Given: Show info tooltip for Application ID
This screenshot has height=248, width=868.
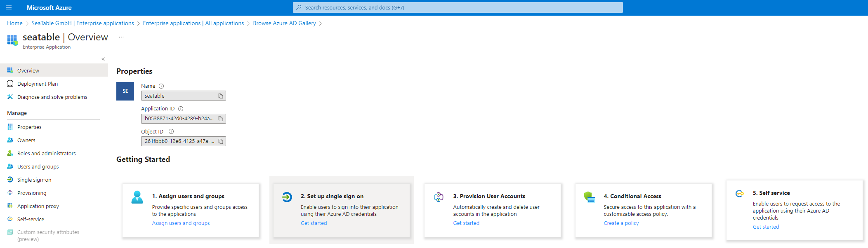Looking at the screenshot, I should tap(181, 109).
